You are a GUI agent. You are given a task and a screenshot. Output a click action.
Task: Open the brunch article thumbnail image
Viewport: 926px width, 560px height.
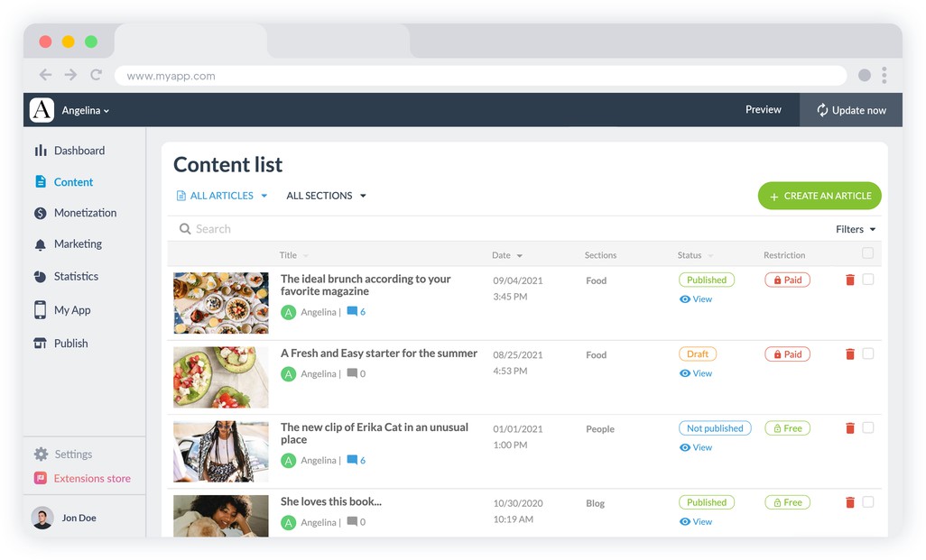coord(221,303)
